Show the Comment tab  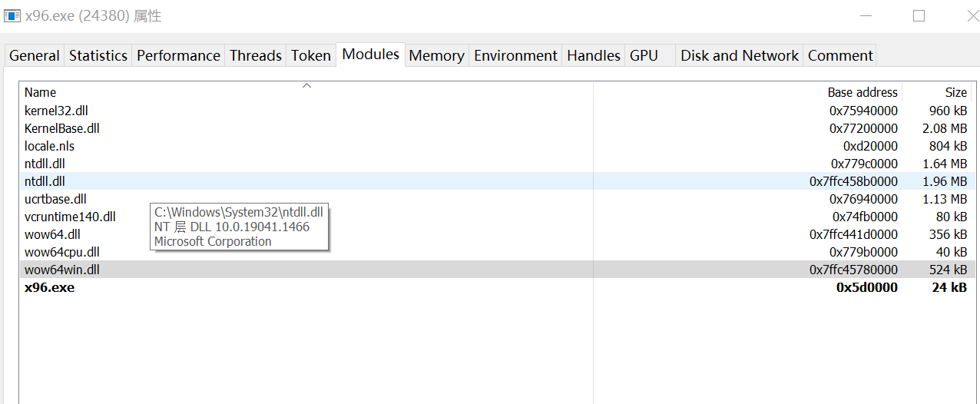[x=840, y=55]
